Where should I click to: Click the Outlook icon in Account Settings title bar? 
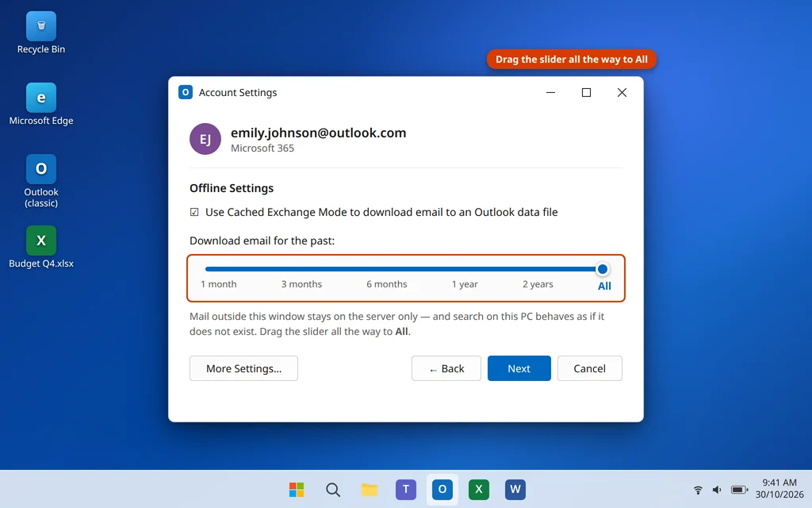[x=186, y=92]
